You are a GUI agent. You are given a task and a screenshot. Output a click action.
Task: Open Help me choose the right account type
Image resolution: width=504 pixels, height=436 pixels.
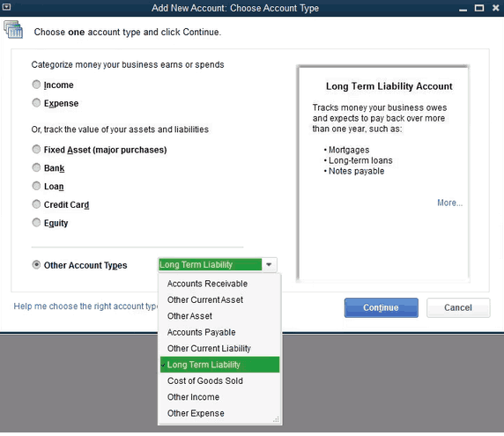click(85, 307)
